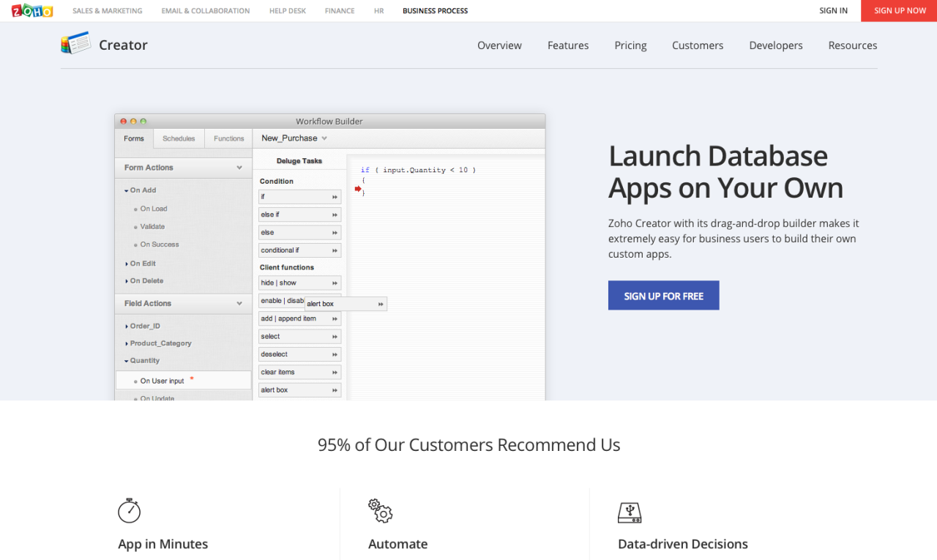Click the arrow icon on the 'if' task
Screen dimensions: 937x560
[335, 197]
